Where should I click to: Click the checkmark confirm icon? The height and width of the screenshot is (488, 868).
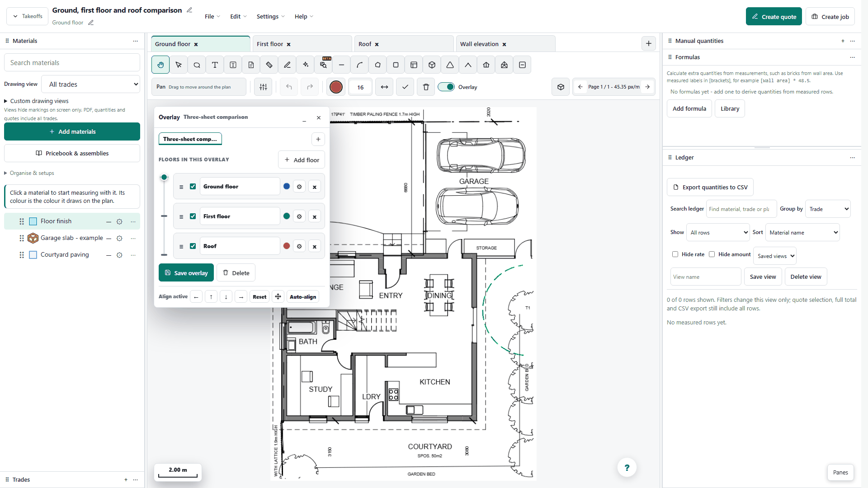(x=405, y=87)
